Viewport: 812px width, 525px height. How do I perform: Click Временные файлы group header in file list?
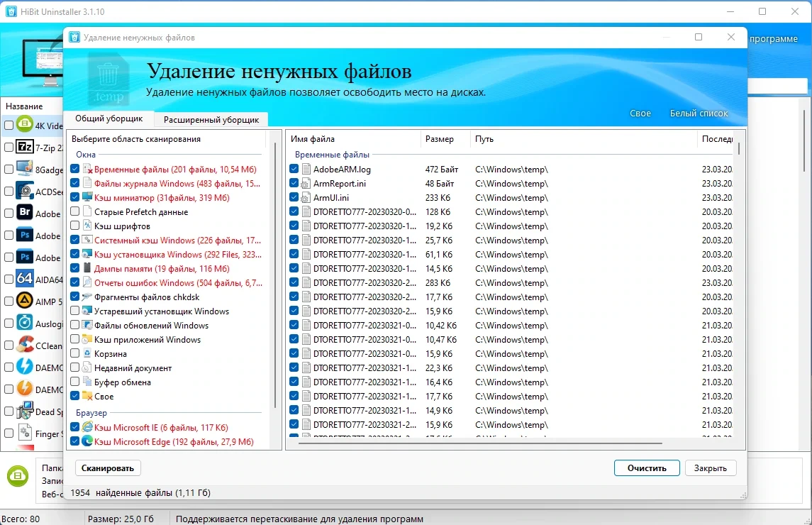click(332, 155)
